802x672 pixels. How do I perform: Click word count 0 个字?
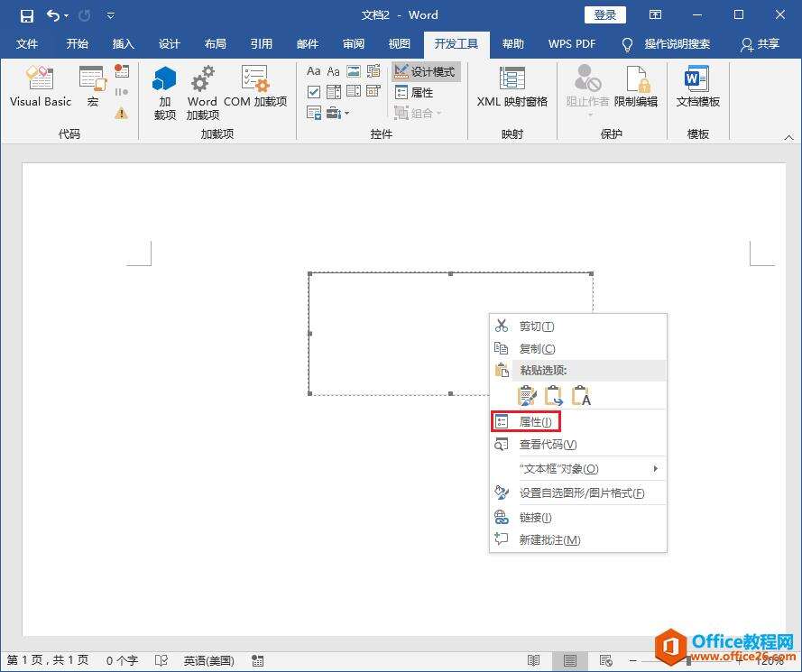(x=122, y=660)
